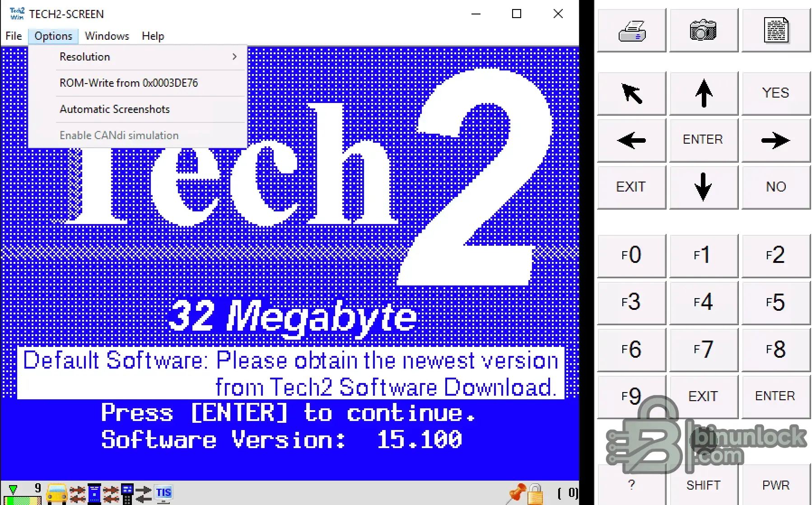Click the YES key

pyautogui.click(x=776, y=94)
